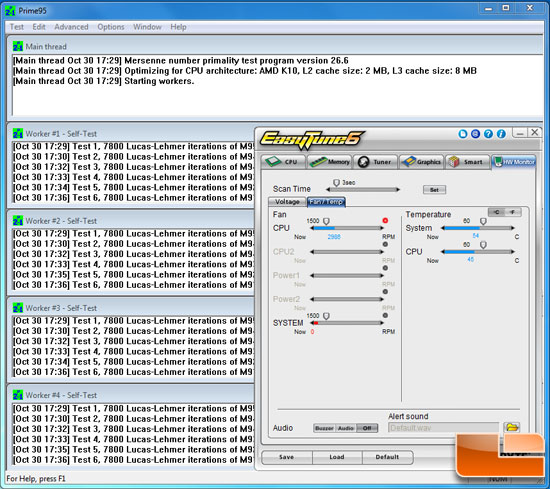Set audio alert mode to Buzzer
Viewport: 550px width, 489px height.
[324, 428]
